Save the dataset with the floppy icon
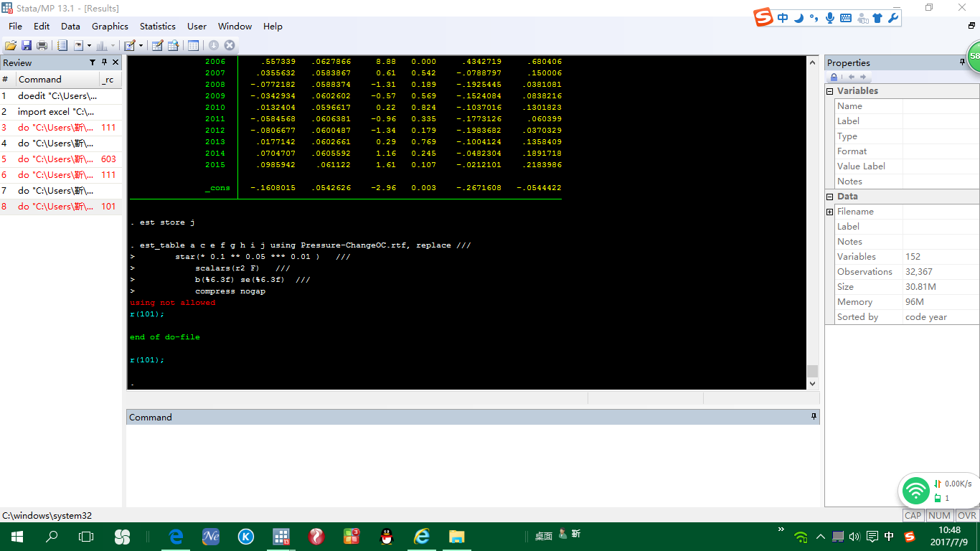 click(x=27, y=45)
